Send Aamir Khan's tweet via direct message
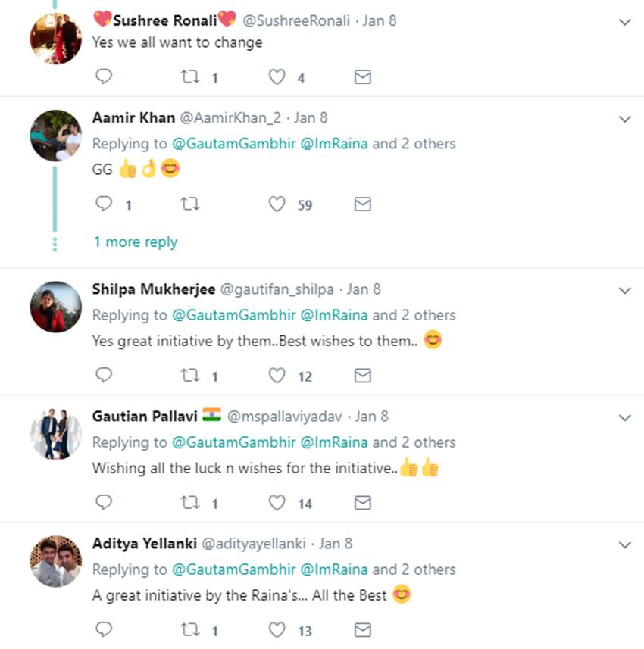Image resolution: width=644 pixels, height=649 pixels. (363, 204)
